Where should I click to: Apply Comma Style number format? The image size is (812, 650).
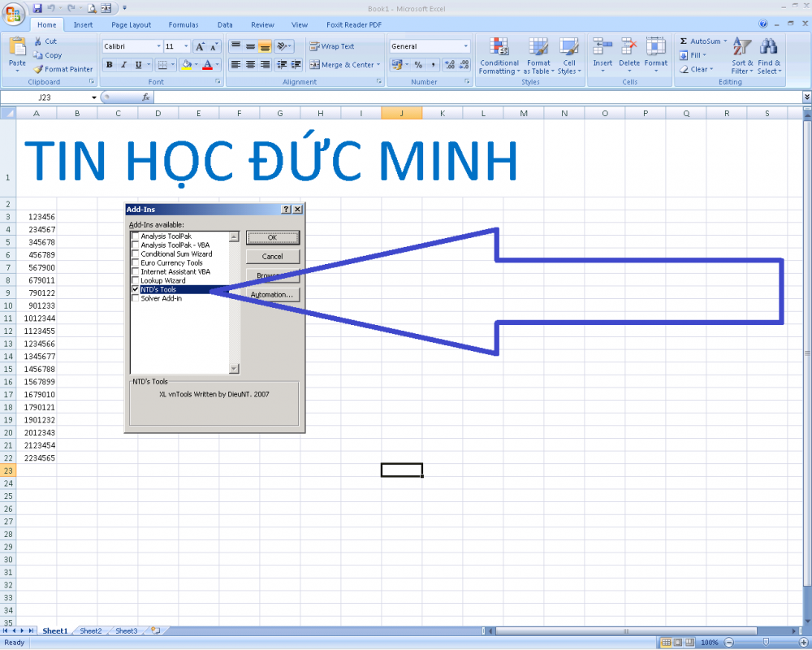click(x=433, y=65)
